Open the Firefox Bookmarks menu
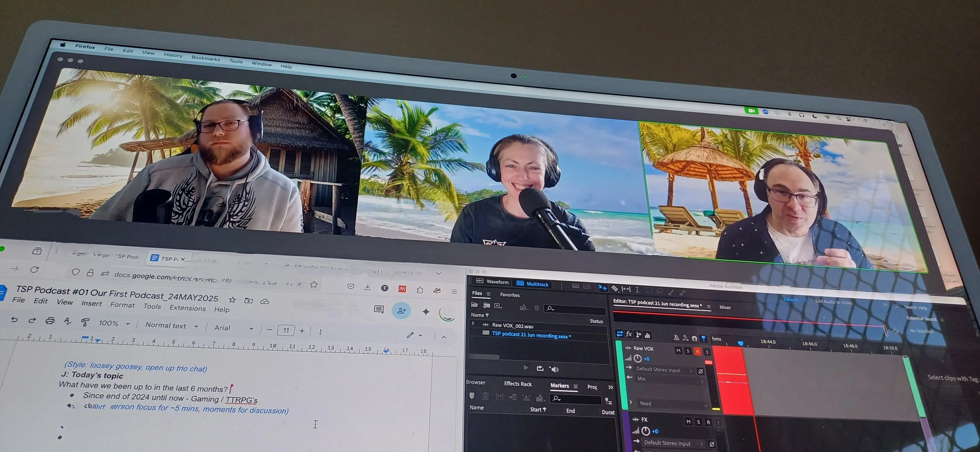Screen dimensions: 980x452 point(206,58)
